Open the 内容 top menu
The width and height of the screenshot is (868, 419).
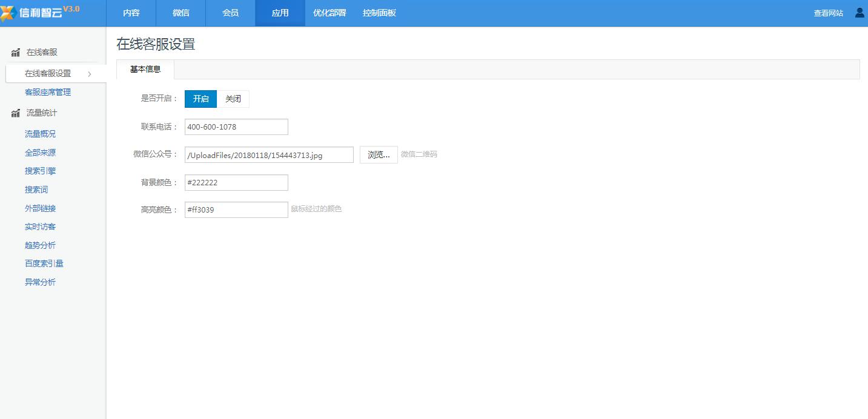pos(131,13)
